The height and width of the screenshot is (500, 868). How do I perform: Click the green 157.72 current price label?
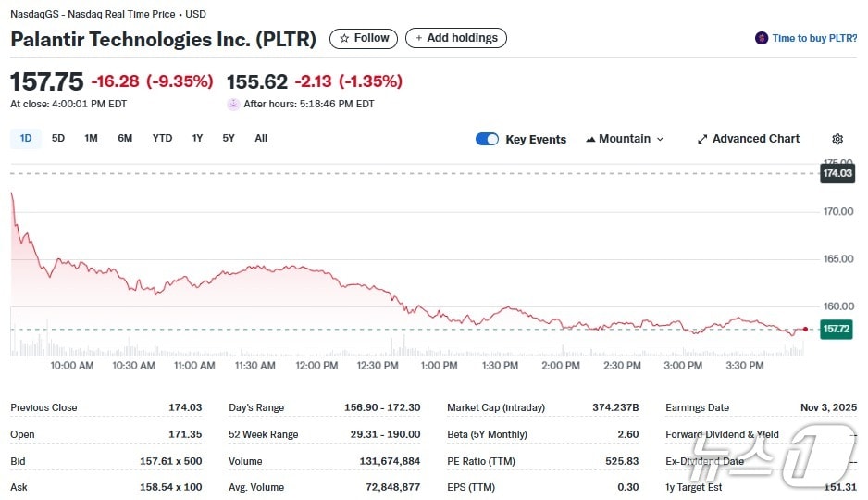[x=837, y=329]
